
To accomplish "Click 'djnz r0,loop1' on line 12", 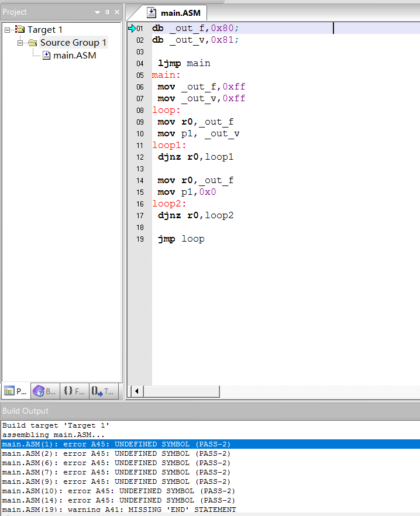I will [x=195, y=157].
